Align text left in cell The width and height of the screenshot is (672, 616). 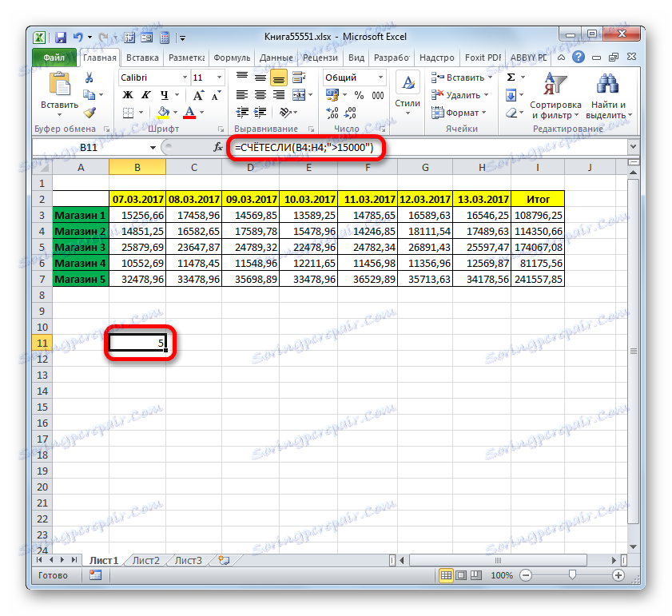point(242,95)
